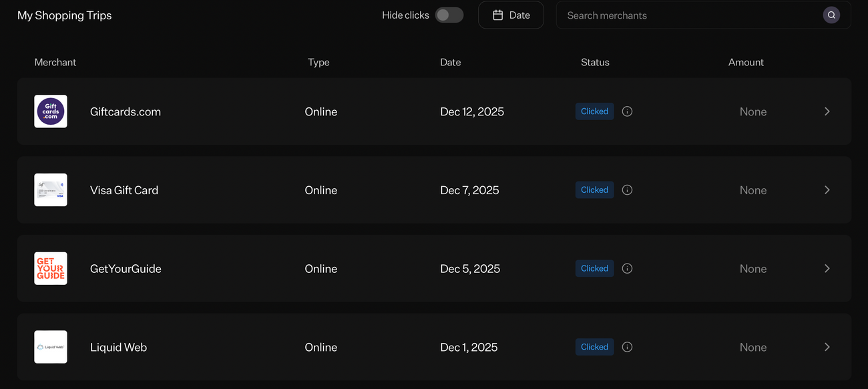The width and height of the screenshot is (868, 389).
Task: Enable the Hide clicks toggle
Action: pos(449,14)
